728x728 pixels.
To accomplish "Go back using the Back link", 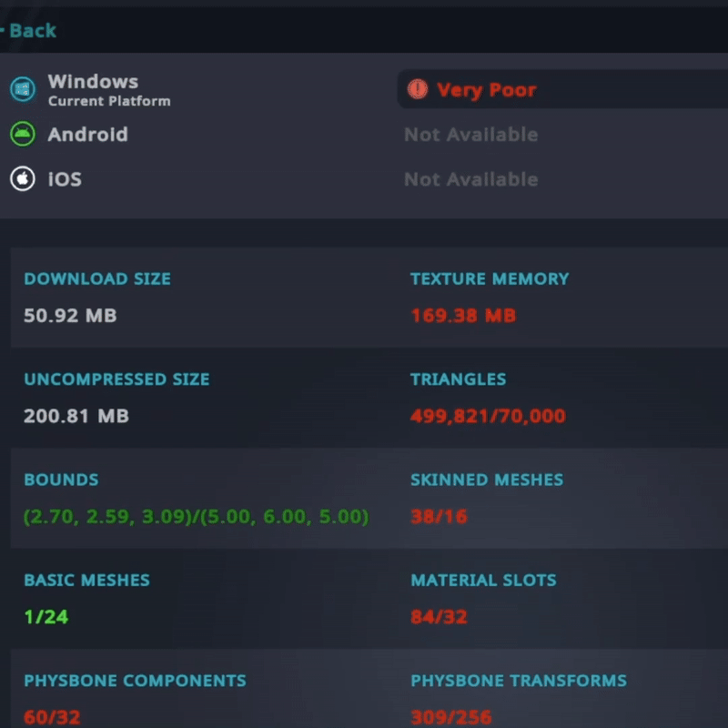I will click(x=29, y=31).
